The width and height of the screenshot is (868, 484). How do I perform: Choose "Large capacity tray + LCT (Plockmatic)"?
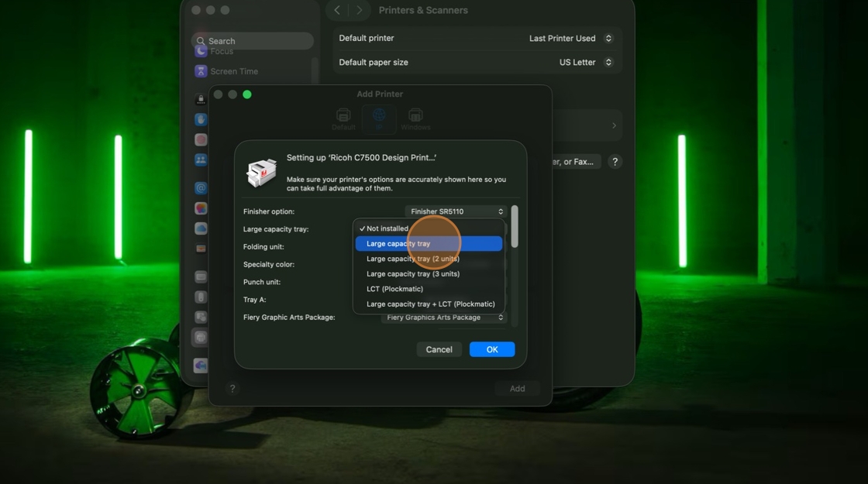[x=429, y=304]
